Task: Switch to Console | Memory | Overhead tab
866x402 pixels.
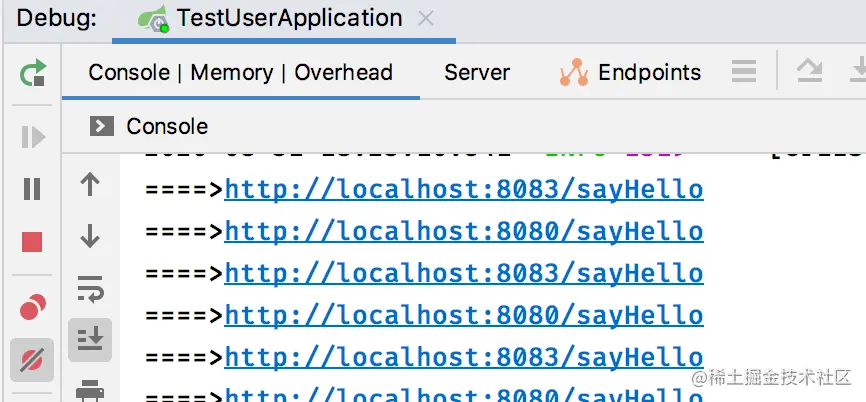Action: click(x=240, y=72)
